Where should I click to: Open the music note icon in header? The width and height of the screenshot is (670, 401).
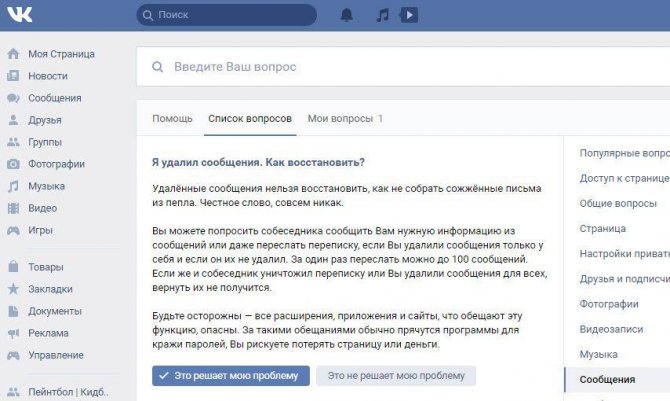click(382, 15)
